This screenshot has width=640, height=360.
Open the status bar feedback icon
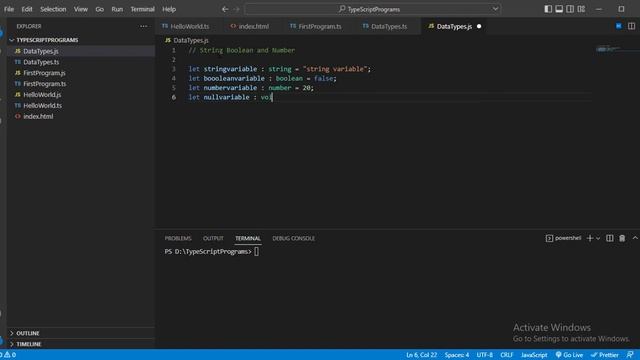pyautogui.click(x=630, y=355)
